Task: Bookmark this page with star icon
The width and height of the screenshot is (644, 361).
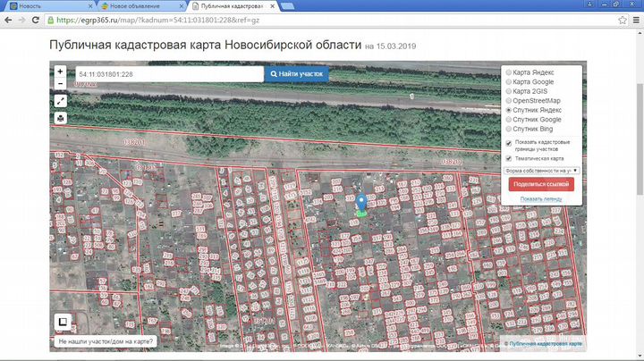Action: click(621, 20)
